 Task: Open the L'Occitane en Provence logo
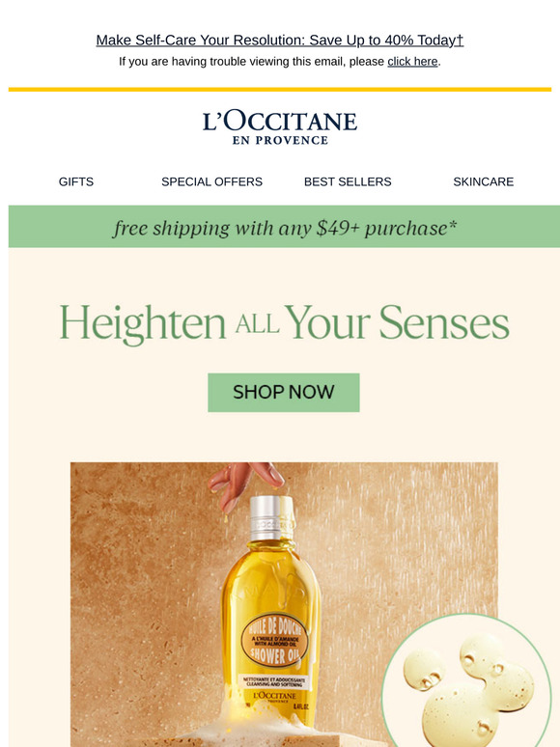tap(280, 127)
